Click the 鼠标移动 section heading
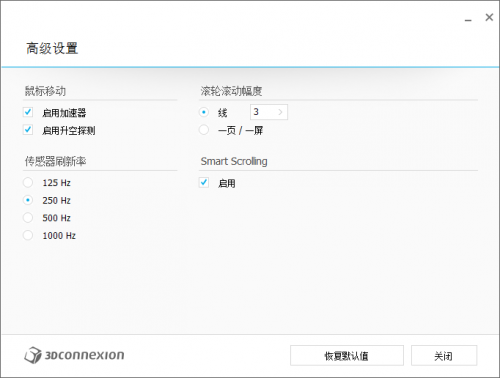Viewport: 500px width, 378px height. tap(45, 91)
